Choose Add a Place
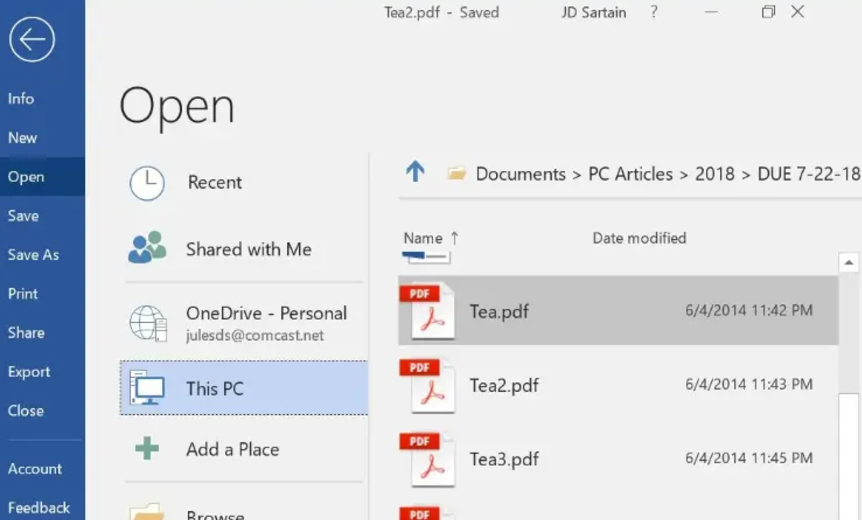Viewport: 862px width, 520px height. pos(233,450)
